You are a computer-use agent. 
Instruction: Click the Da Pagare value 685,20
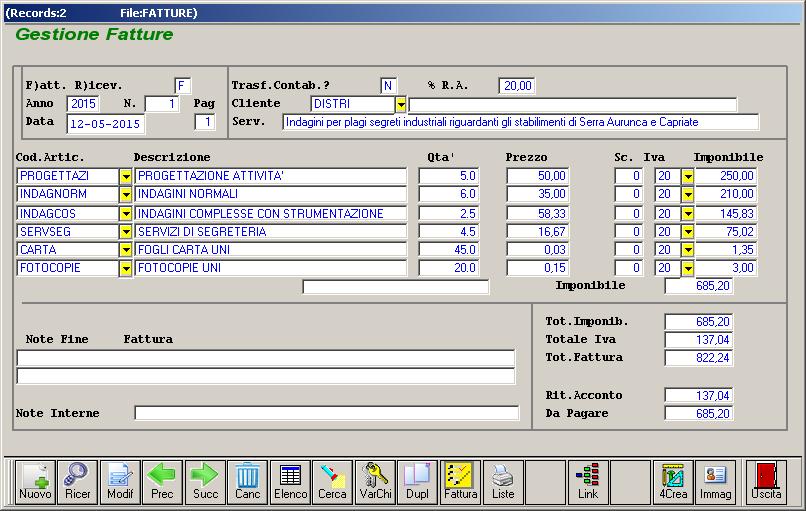(x=698, y=413)
